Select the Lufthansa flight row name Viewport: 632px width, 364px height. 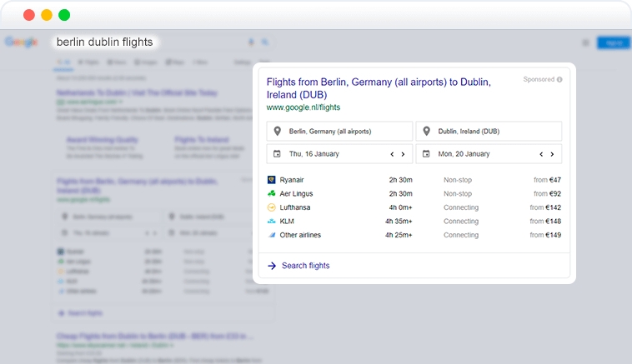point(295,207)
